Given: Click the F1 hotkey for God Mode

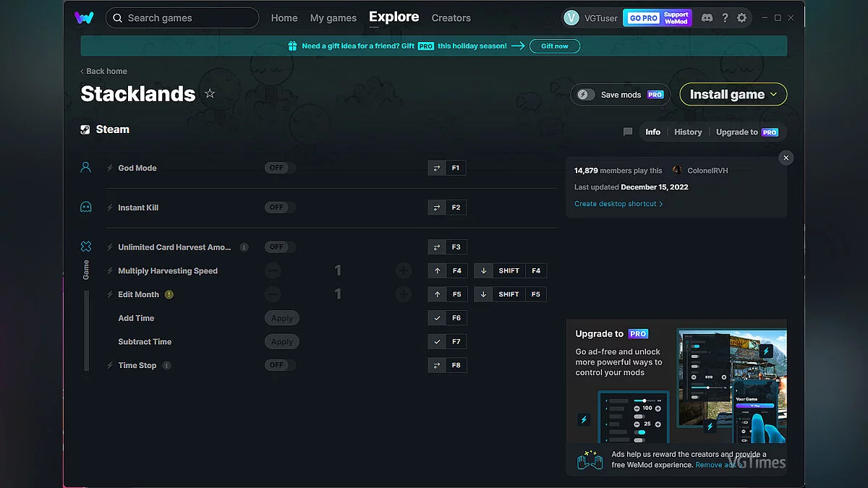Looking at the screenshot, I should [447, 168].
